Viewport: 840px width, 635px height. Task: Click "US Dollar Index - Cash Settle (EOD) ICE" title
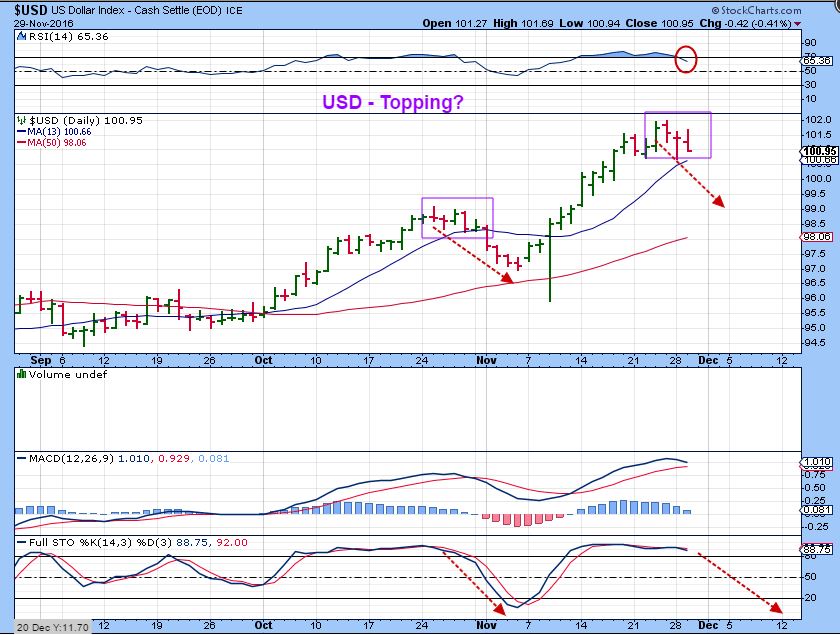point(147,10)
